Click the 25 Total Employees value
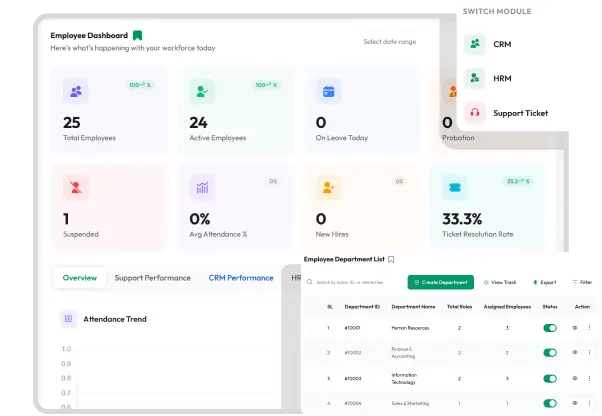Image resolution: width=602 pixels, height=416 pixels. pos(72,123)
